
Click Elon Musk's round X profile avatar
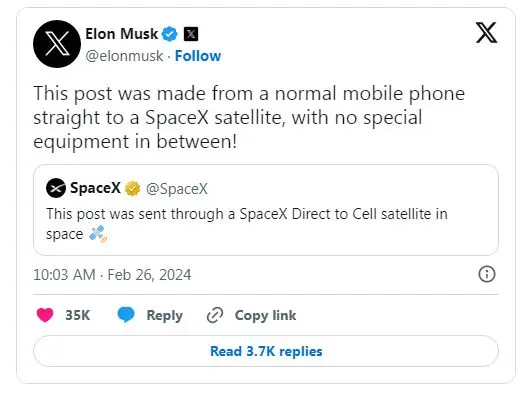57,44
